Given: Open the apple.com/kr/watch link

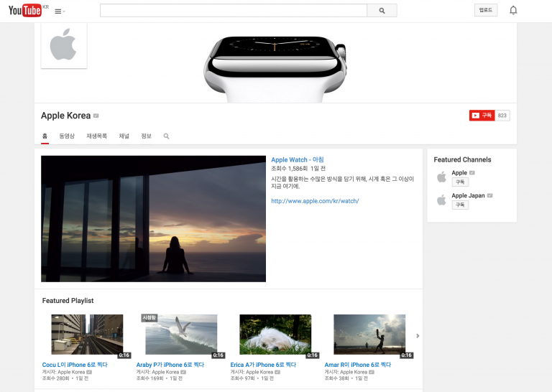Looking at the screenshot, I should click(315, 201).
